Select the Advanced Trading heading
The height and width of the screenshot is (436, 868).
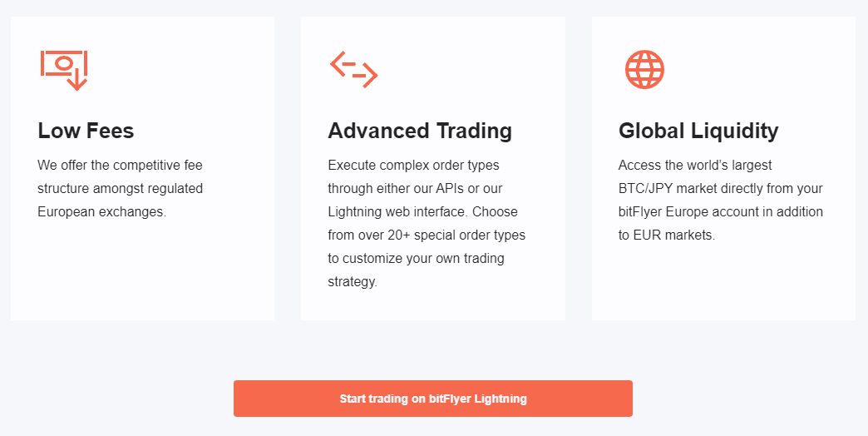(x=420, y=131)
